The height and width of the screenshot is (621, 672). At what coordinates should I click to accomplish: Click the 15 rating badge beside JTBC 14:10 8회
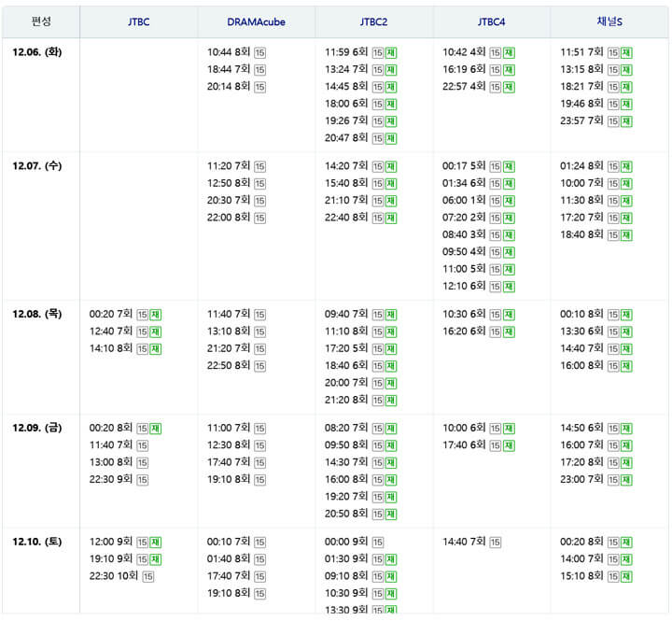[142, 349]
